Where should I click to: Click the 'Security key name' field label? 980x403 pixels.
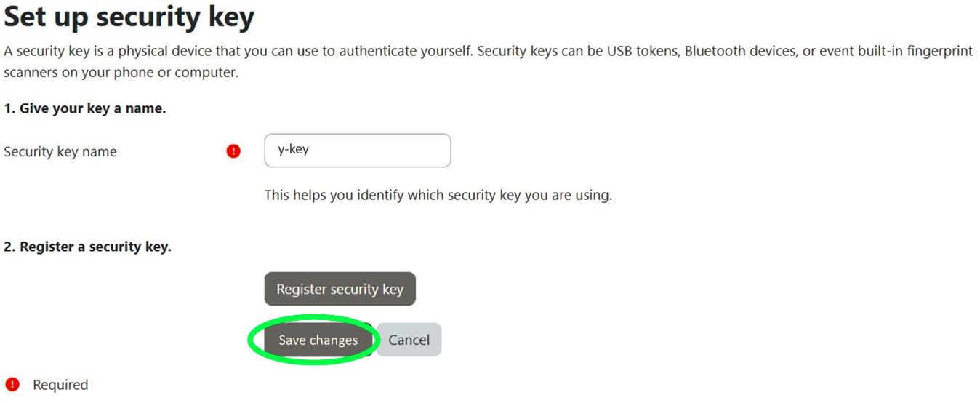pos(60,152)
